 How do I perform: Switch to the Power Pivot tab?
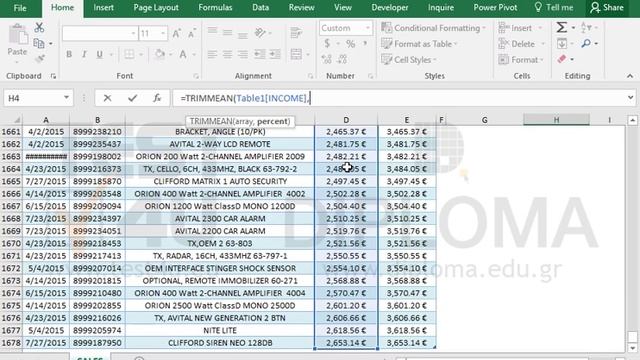point(495,8)
